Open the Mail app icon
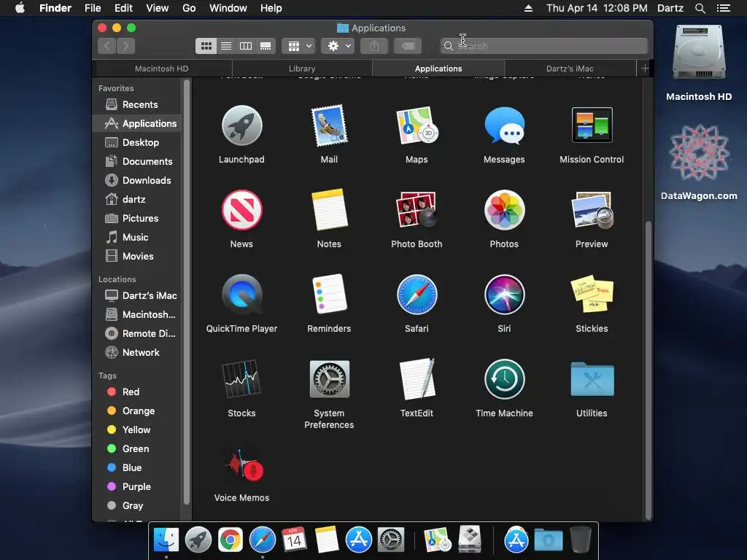747x560 pixels. (329, 125)
